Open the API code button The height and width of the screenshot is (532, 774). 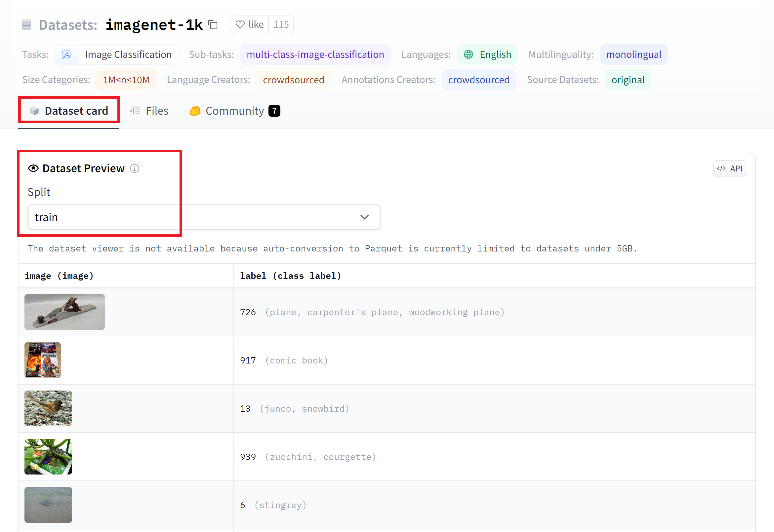[x=729, y=168]
